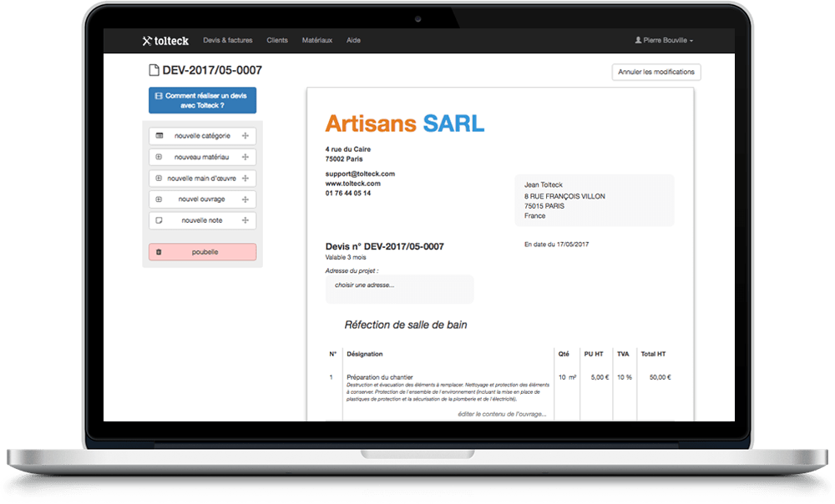
Task: Click the plus icon beside 'nouveau matériau'
Action: coord(159,157)
